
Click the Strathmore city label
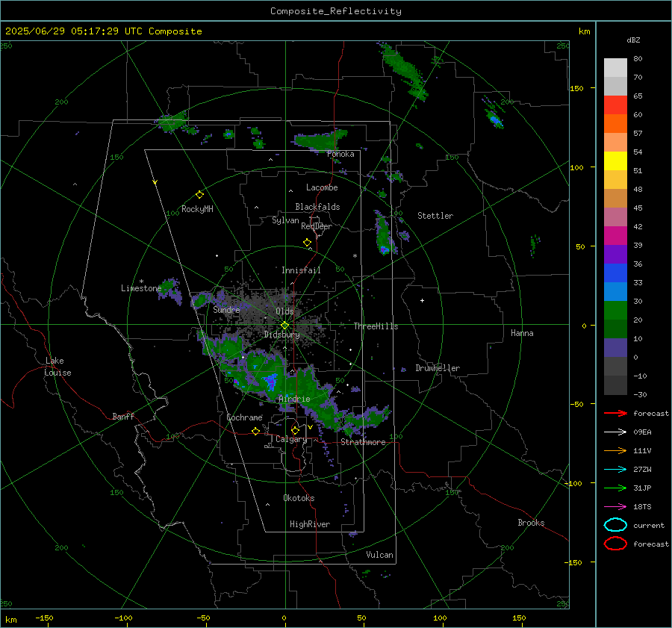click(363, 442)
